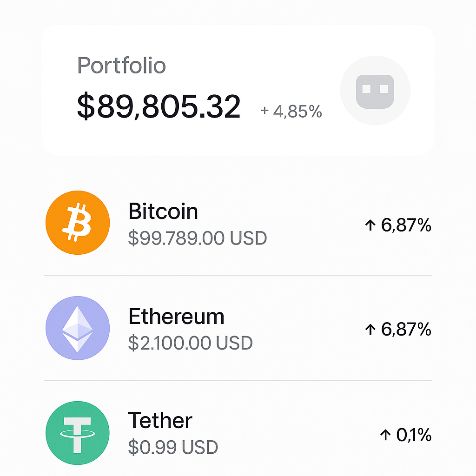Screen dimensions: 476x476
Task: Click the $89,805.32 portfolio balance
Action: [x=159, y=106]
